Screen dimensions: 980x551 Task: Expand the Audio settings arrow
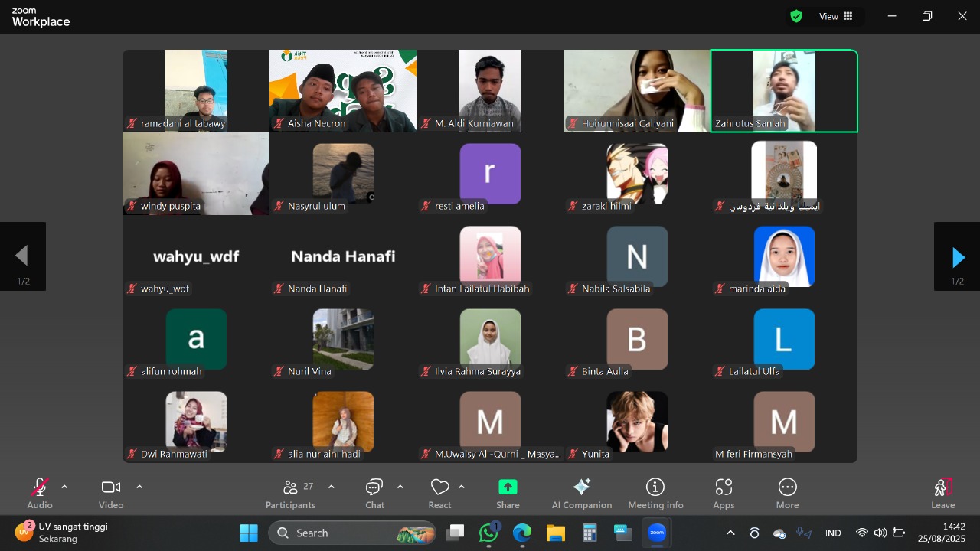tap(64, 487)
